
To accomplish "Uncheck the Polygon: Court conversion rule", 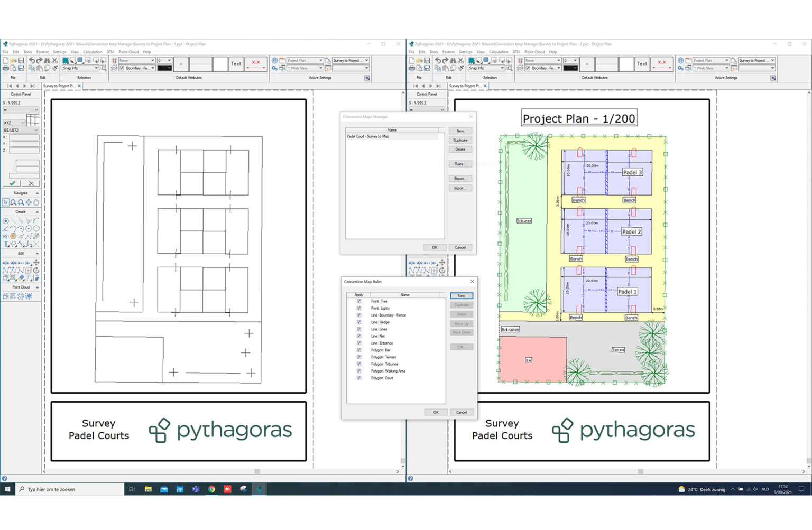I will (x=359, y=378).
